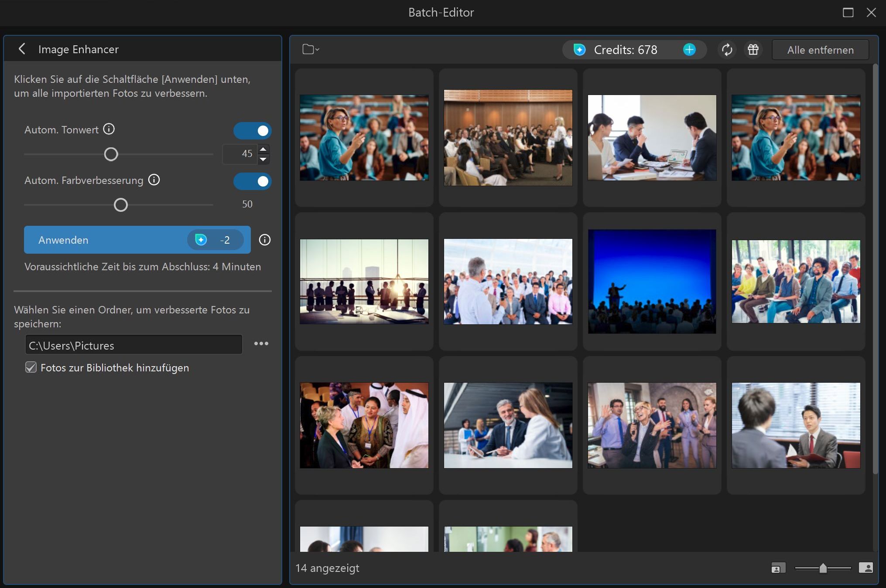The width and height of the screenshot is (886, 588).
Task: Open the import folder dropdown
Action: (x=311, y=49)
